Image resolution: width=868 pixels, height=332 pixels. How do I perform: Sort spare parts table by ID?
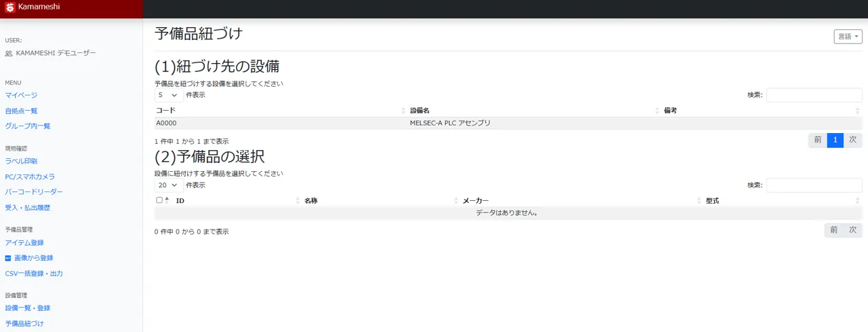click(237, 201)
